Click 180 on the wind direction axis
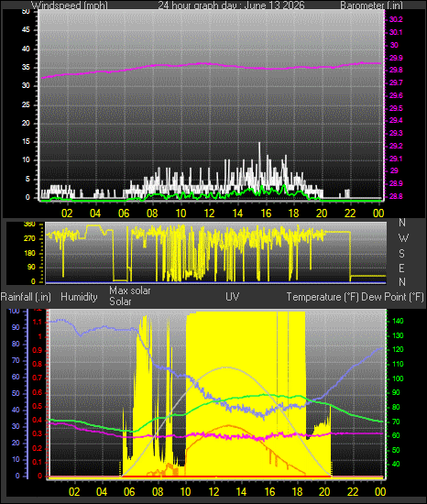 [30, 253]
